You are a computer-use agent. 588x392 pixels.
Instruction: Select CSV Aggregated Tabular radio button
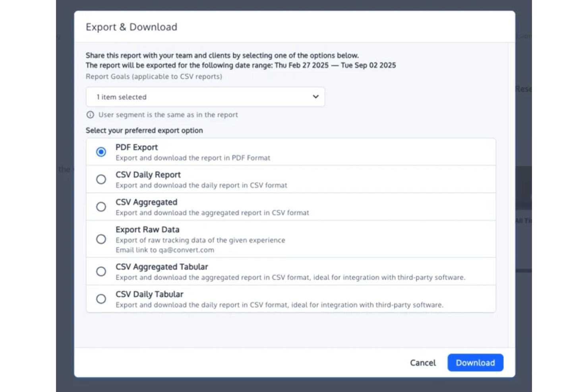tap(101, 272)
